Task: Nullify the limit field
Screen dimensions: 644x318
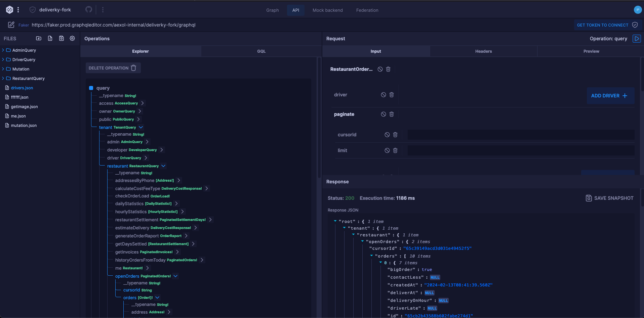Action: (387, 150)
